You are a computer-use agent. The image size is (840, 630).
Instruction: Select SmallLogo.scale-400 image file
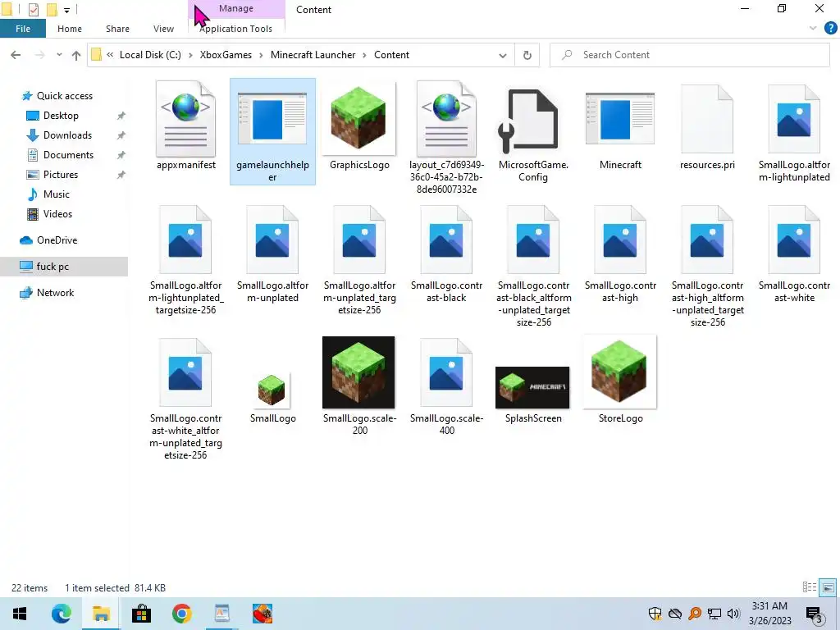[446, 387]
